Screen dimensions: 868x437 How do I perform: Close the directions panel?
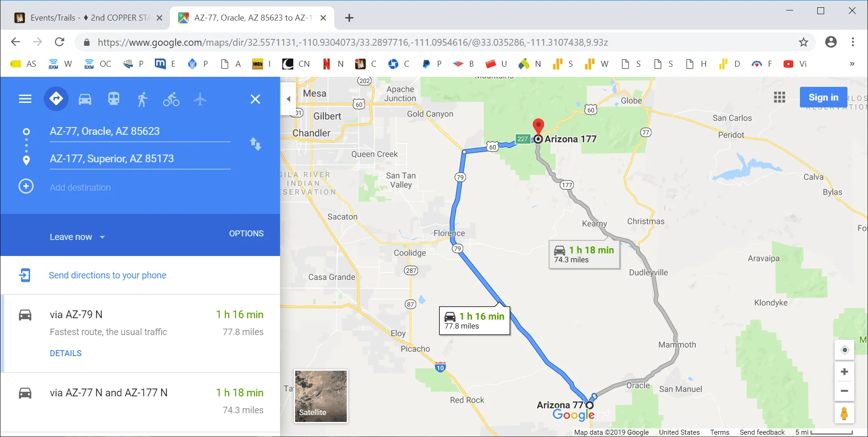tap(255, 99)
